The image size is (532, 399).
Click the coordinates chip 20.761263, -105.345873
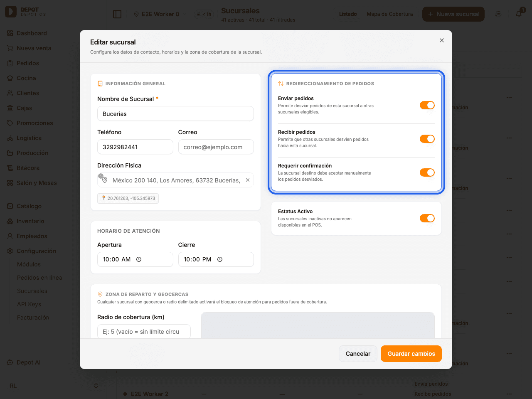[128, 198]
